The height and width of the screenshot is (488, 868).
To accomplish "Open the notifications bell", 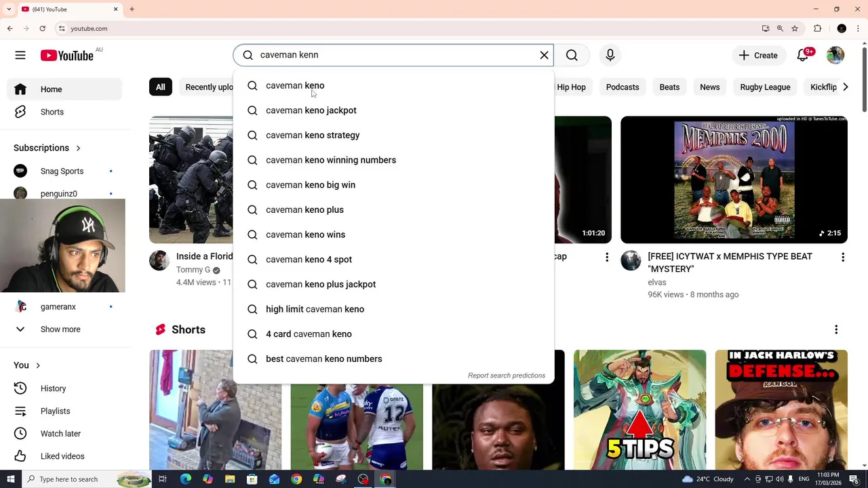I will click(803, 56).
